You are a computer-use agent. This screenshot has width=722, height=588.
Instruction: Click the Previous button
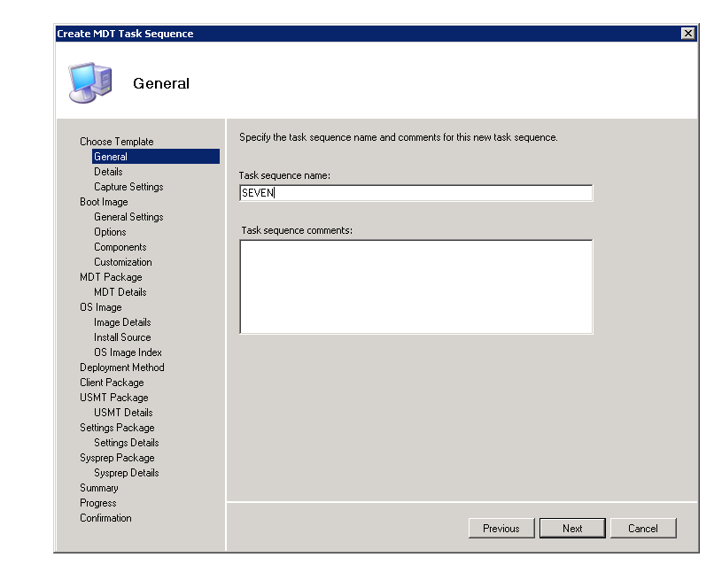[x=501, y=529]
